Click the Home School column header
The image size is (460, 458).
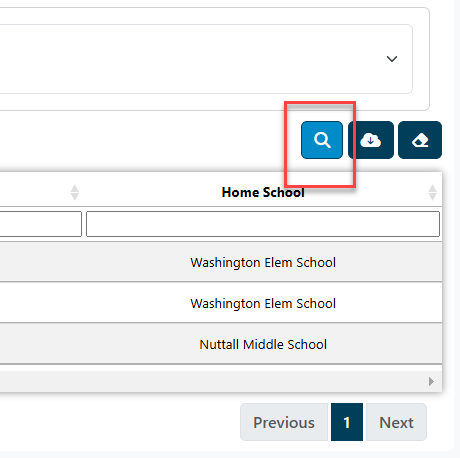point(263,192)
